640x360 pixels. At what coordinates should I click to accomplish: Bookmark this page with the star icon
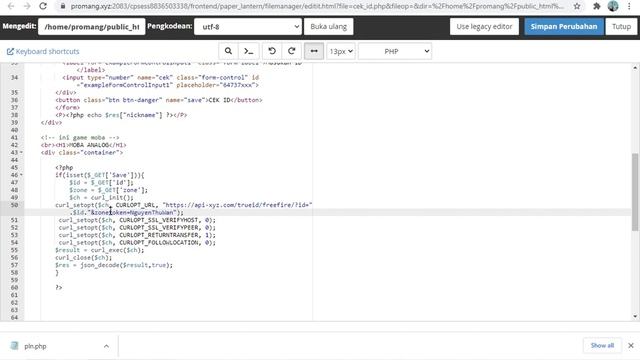pyautogui.click(x=577, y=6)
